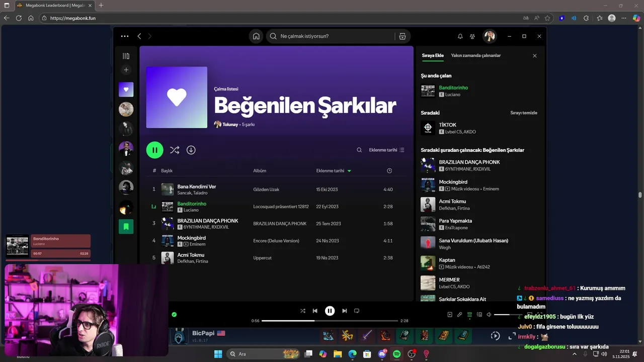The width and height of the screenshot is (644, 362).
Task: Select the 'BRAZILIAN DANÇA PHONK' track row title
Action: [x=208, y=221]
